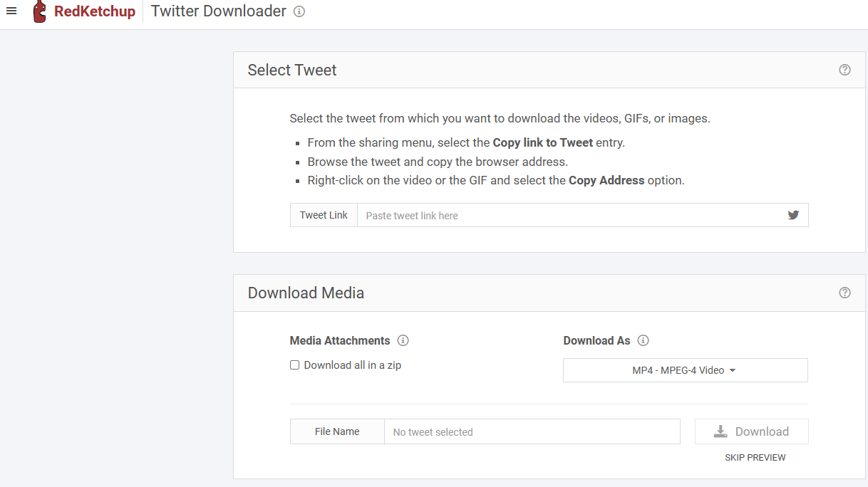This screenshot has width=868, height=487.
Task: Click info icon beside Twitter Downloader title
Action: [299, 11]
